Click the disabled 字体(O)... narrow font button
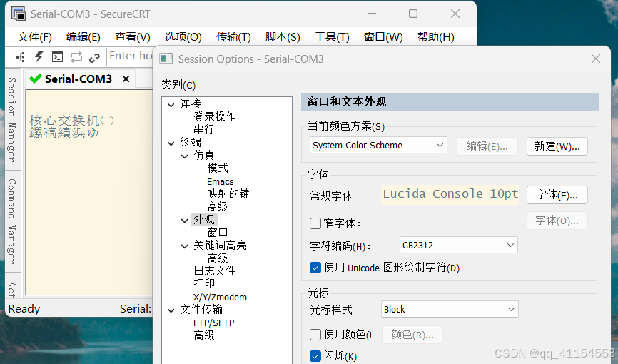 (x=557, y=221)
